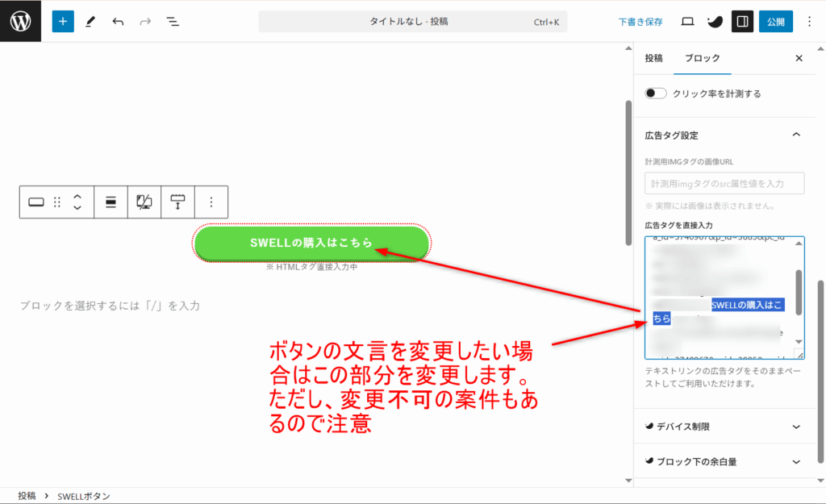Click the green SWELLの購入はこちら button
Image resolution: width=826 pixels, height=504 pixels.
click(x=311, y=243)
